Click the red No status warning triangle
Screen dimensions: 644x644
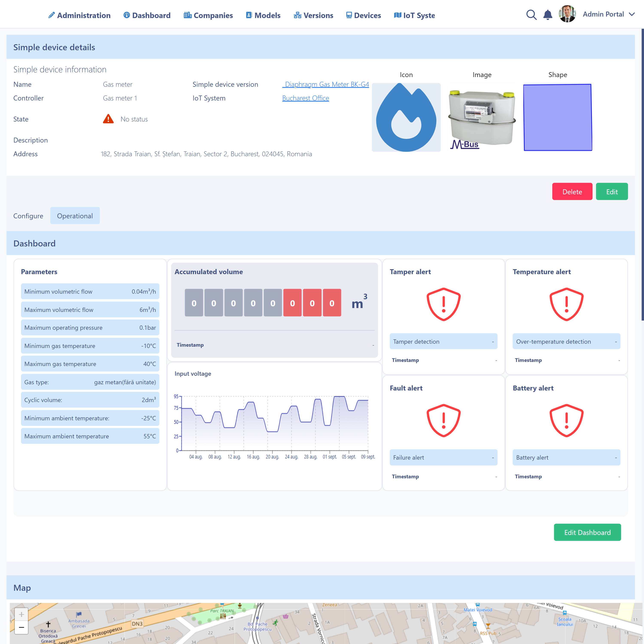(108, 119)
